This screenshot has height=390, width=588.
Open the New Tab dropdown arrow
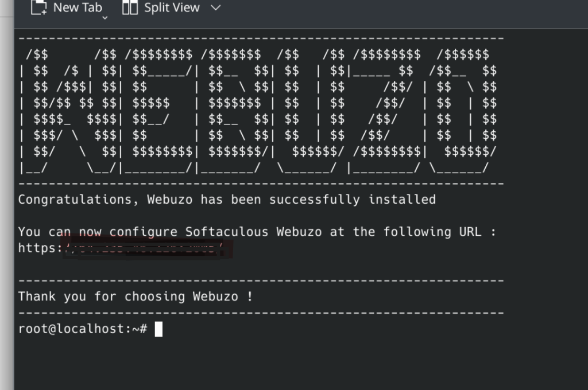pos(105,18)
